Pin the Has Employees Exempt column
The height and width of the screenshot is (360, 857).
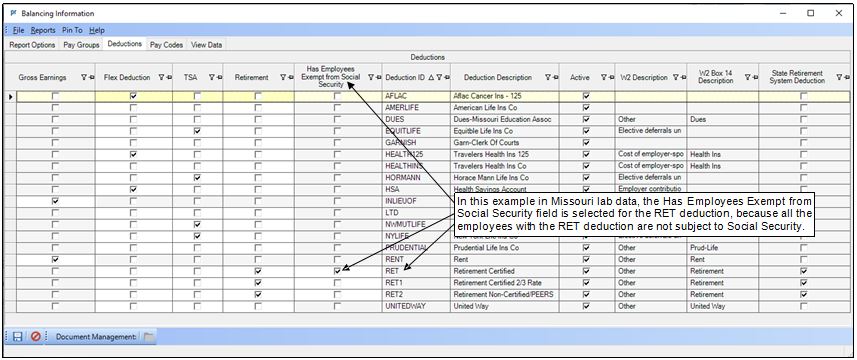(378, 78)
